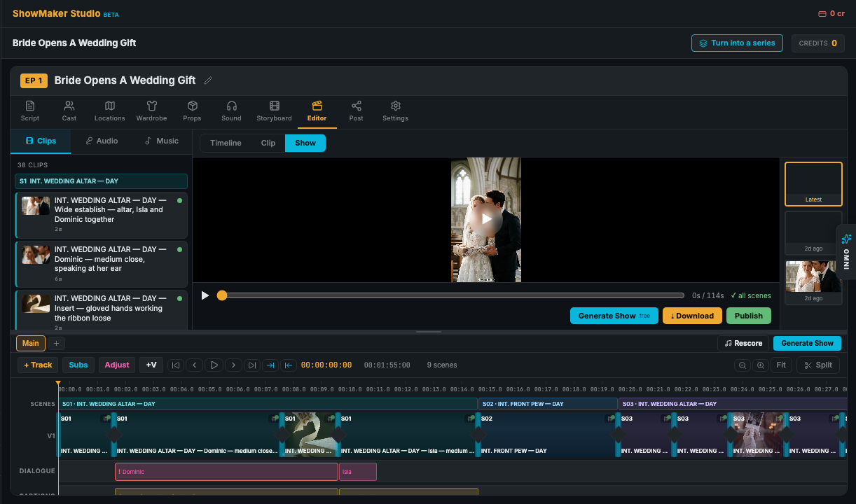Select the Timeline view tab

pos(226,143)
